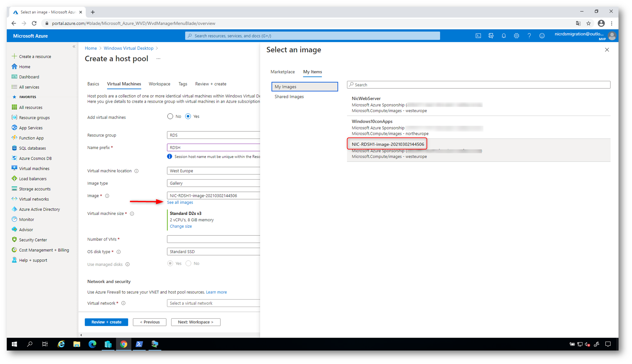The image size is (632, 364).
Task: Switch to the Tags tab
Action: point(183,84)
